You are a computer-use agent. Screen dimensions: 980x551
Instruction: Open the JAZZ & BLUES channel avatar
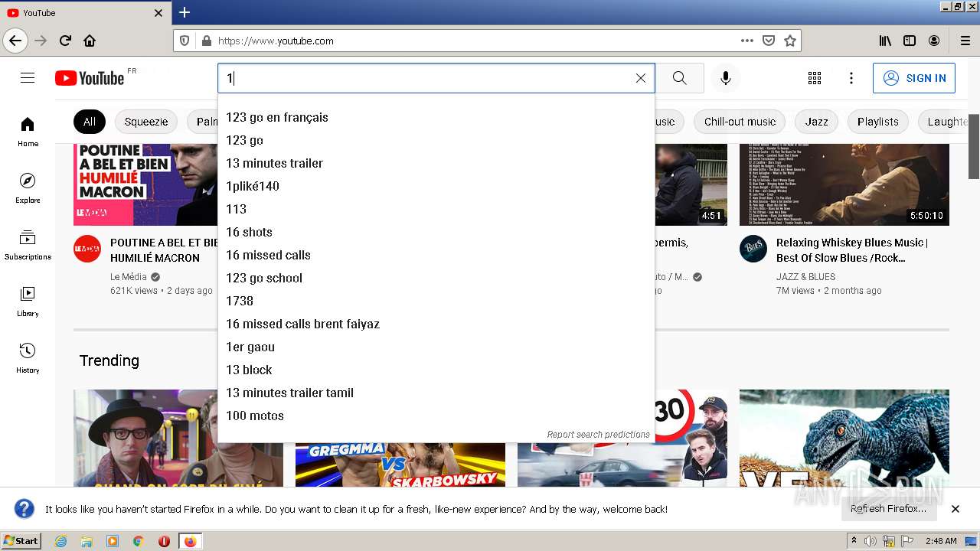(753, 249)
